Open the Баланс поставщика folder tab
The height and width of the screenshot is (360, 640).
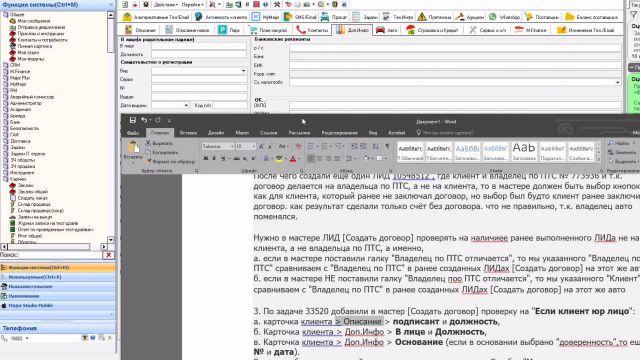591,17
